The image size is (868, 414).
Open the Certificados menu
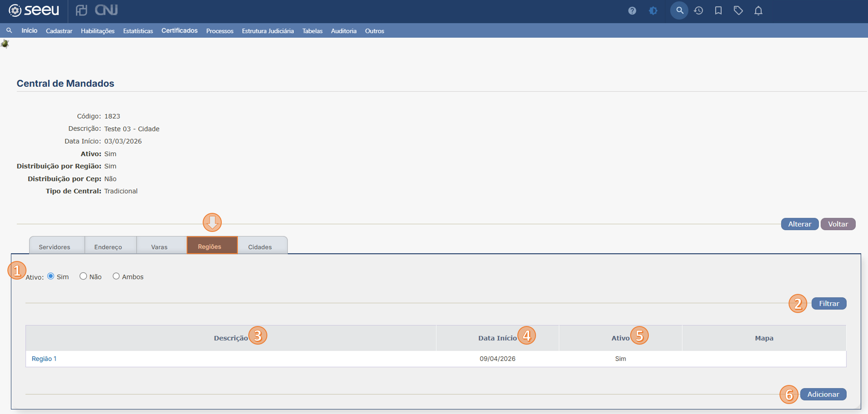tap(180, 30)
